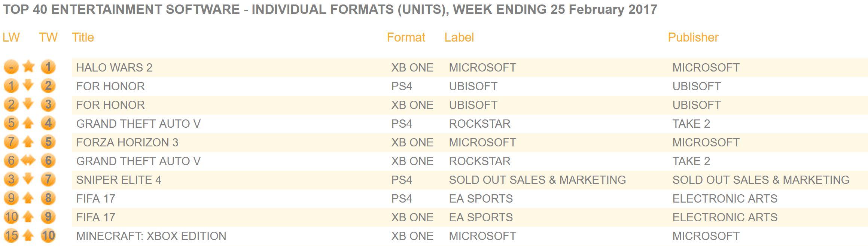This screenshot has height=246, width=868.
Task: Click the down arrow beside Sniper Elite 4
Action: [28, 179]
